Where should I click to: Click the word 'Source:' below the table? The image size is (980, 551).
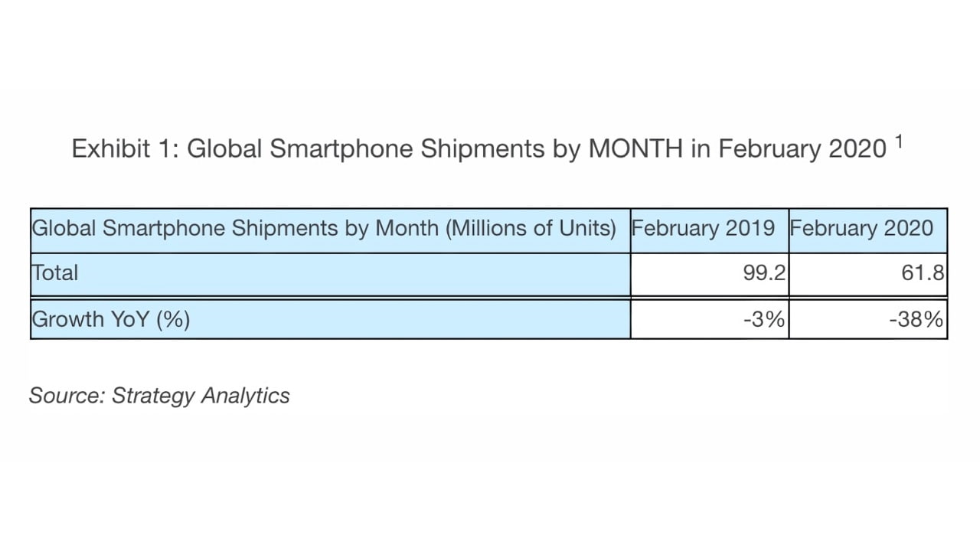[x=67, y=396]
